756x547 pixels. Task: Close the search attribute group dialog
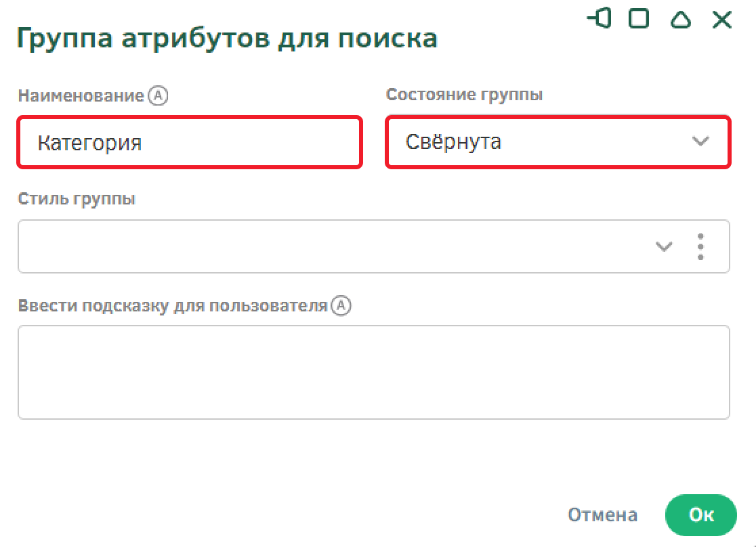pyautogui.click(x=722, y=20)
